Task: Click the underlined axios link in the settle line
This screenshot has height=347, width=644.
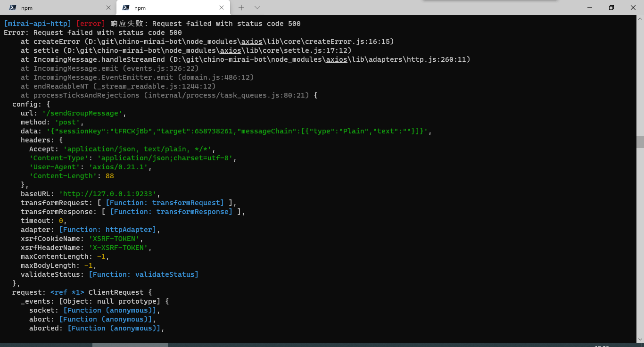Action: pos(230,50)
